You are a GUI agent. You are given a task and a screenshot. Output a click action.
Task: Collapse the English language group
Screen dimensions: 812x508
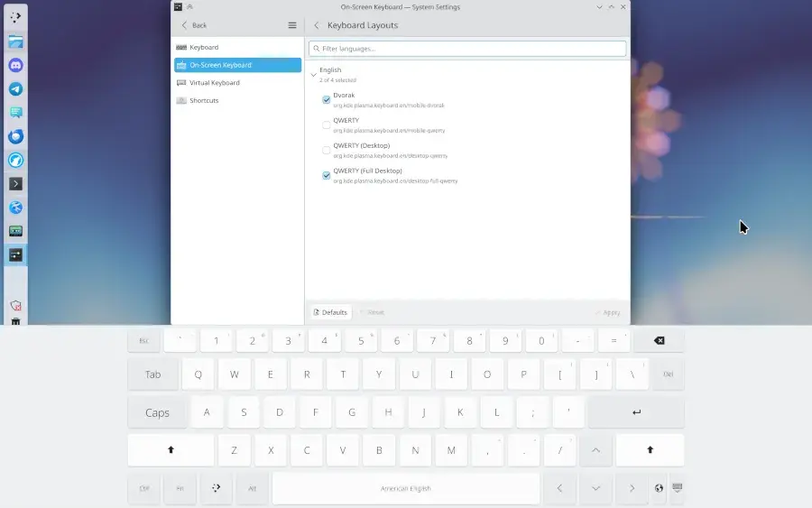[x=314, y=75]
